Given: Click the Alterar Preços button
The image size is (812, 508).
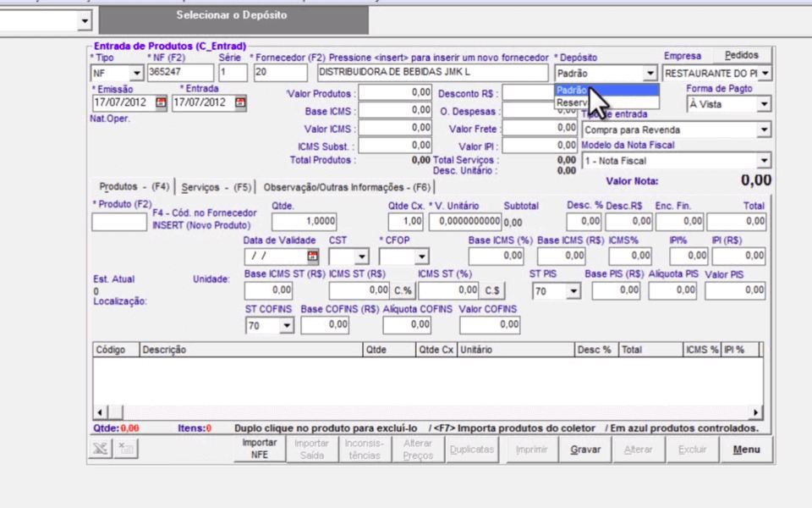Looking at the screenshot, I should (417, 449).
